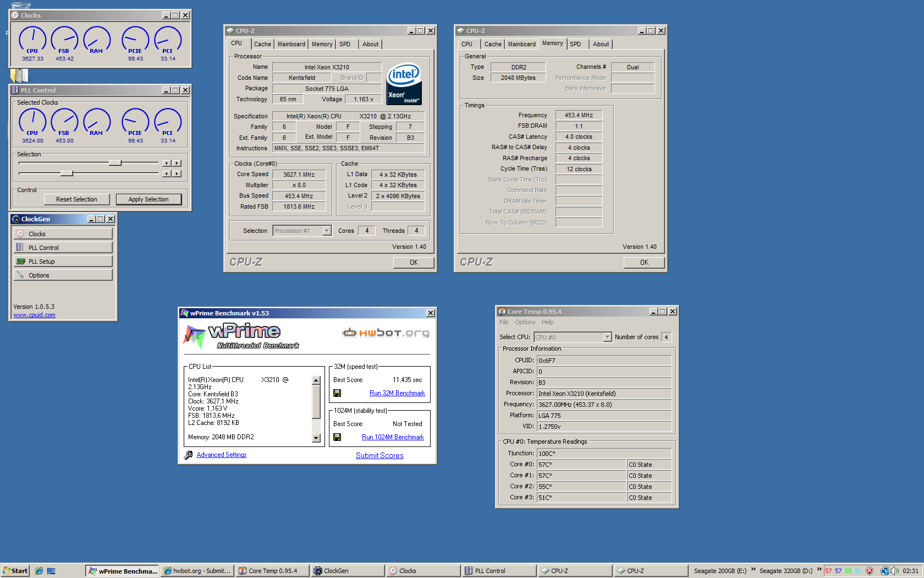Expand Seagate 200GB (E:) toolbar chevron
The height and width of the screenshot is (578, 924).
coord(753,570)
